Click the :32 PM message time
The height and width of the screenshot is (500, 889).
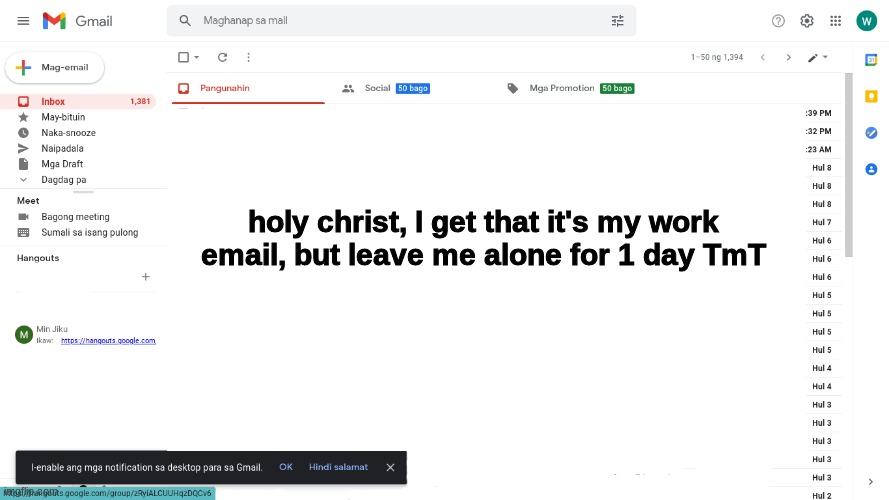pyautogui.click(x=818, y=131)
